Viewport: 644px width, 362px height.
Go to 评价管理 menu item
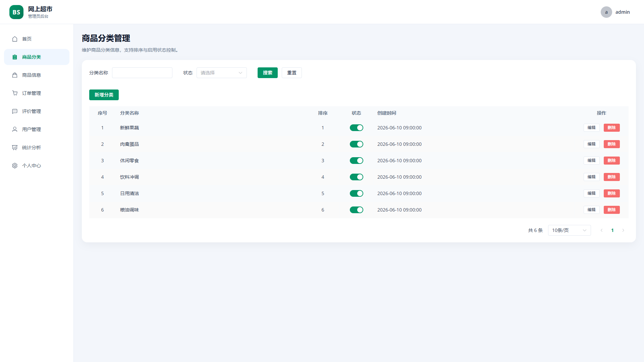(37, 111)
